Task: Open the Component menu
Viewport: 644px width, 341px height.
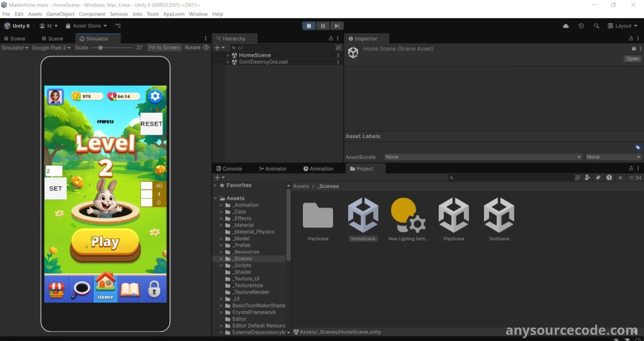Action: [x=92, y=14]
